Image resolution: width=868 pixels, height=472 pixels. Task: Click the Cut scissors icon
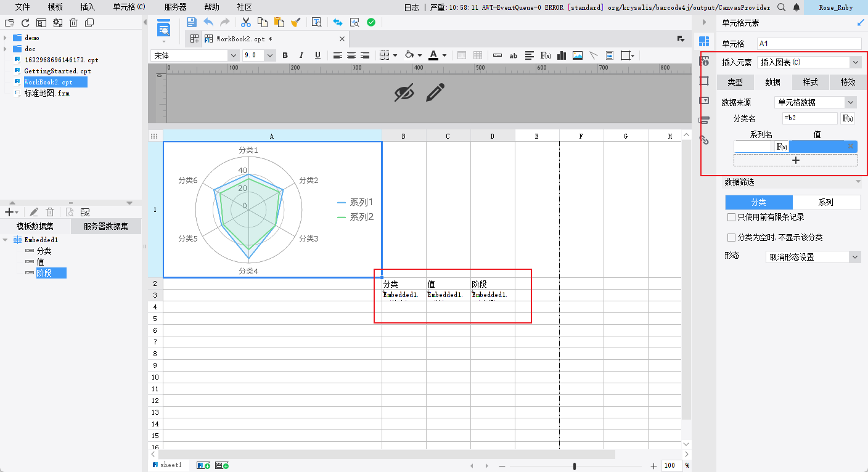click(x=245, y=22)
